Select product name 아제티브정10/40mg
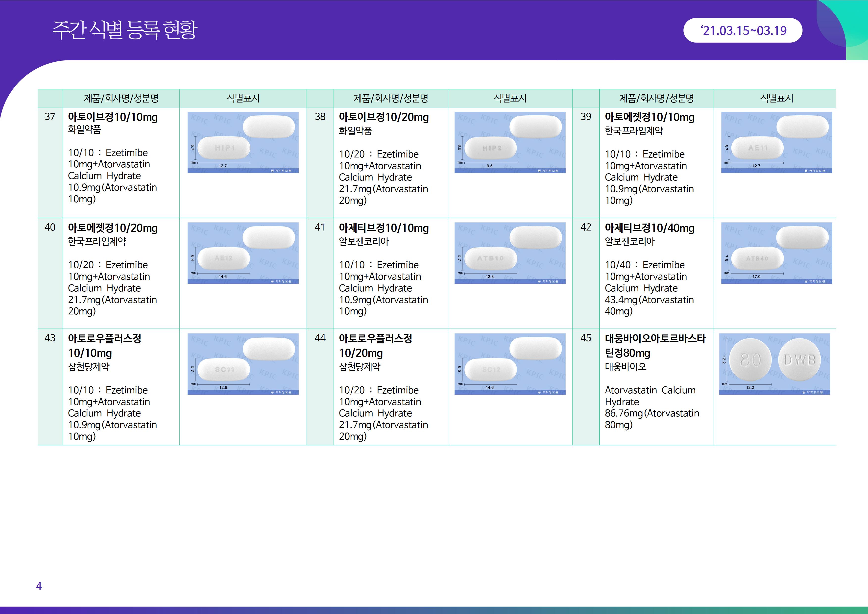This screenshot has height=614, width=868. click(x=649, y=228)
